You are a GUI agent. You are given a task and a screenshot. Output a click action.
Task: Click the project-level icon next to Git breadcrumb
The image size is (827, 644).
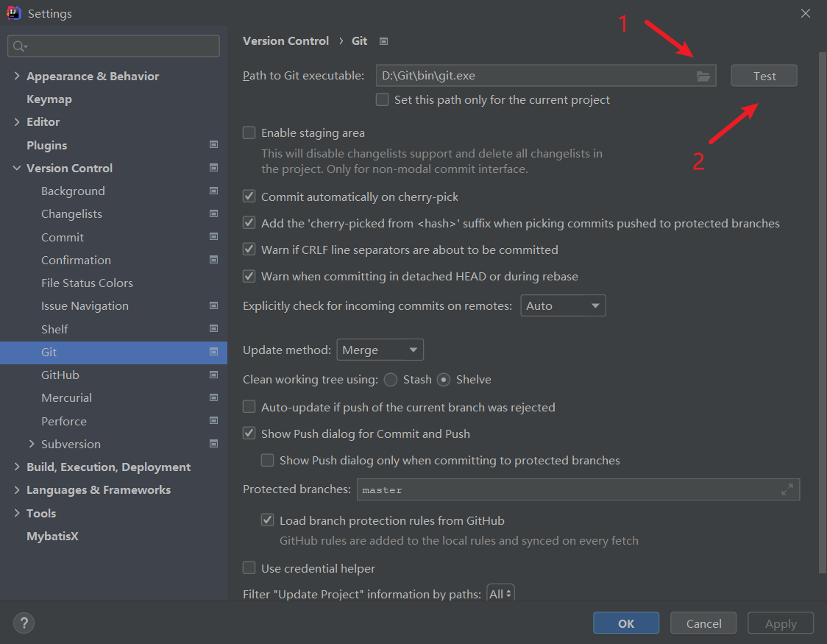click(383, 41)
